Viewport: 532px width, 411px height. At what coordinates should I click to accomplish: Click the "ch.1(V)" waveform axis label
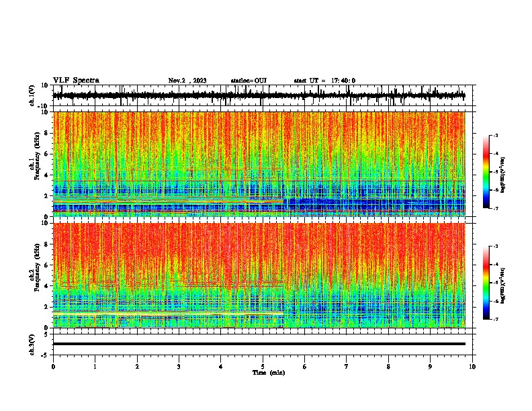[32, 95]
